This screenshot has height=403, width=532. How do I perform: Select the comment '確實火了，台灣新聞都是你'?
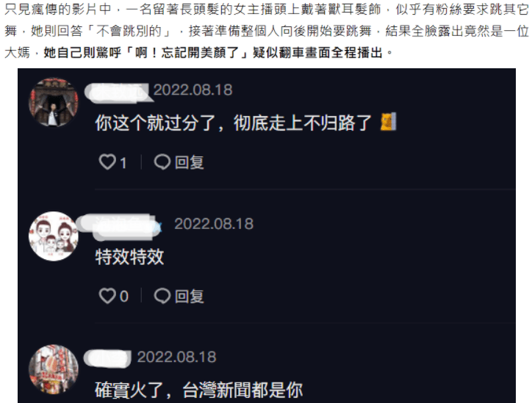pyautogui.click(x=199, y=390)
